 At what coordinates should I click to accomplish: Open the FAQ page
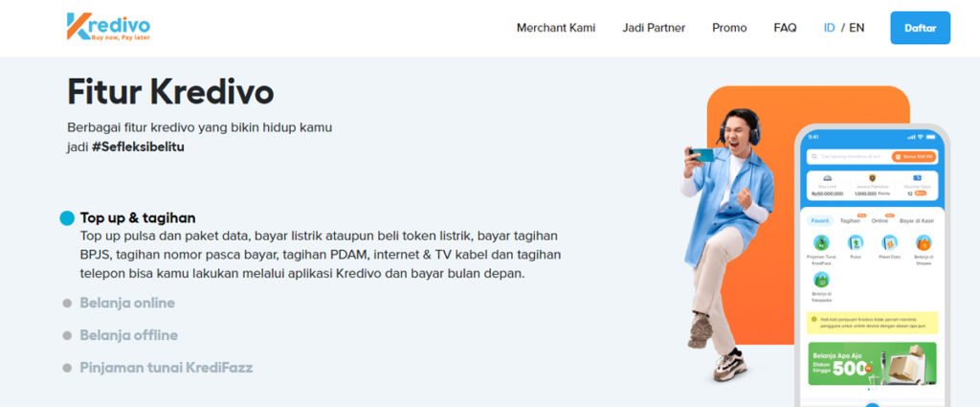coord(785,28)
